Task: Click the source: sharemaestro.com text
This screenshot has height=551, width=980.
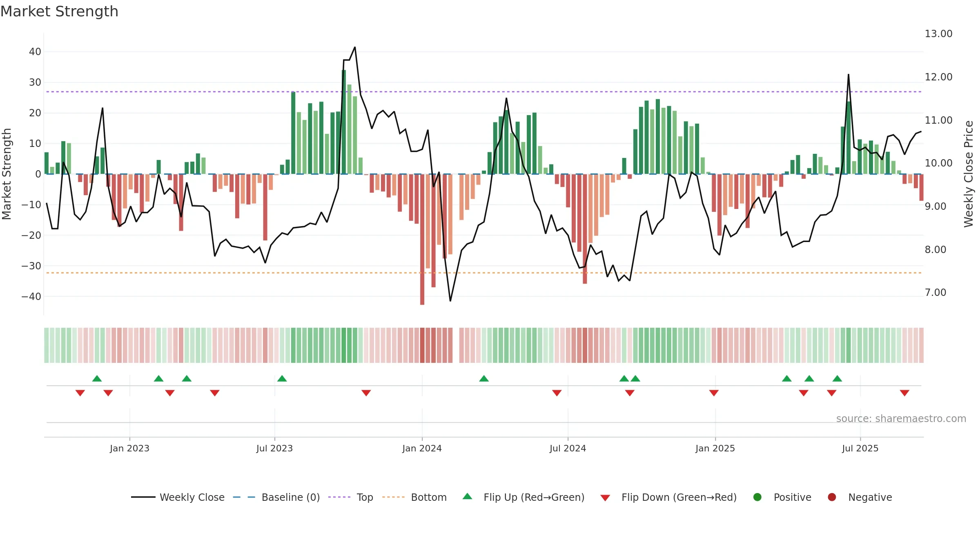Action: (x=901, y=418)
